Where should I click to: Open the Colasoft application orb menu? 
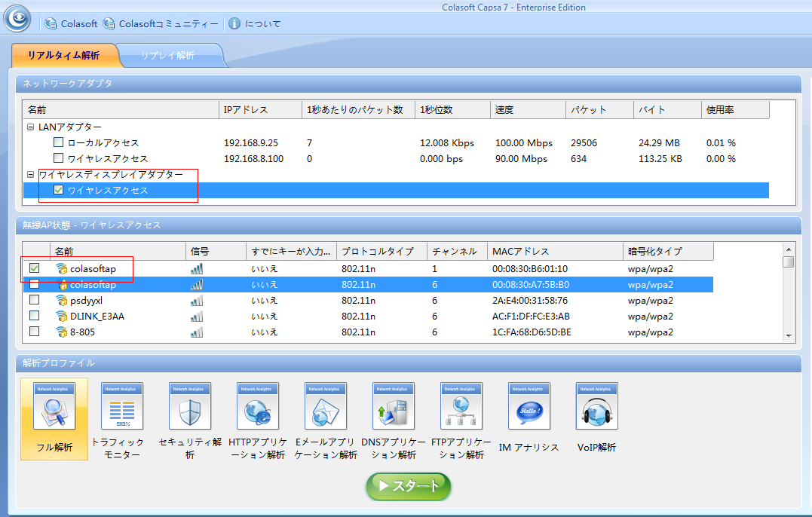17,18
